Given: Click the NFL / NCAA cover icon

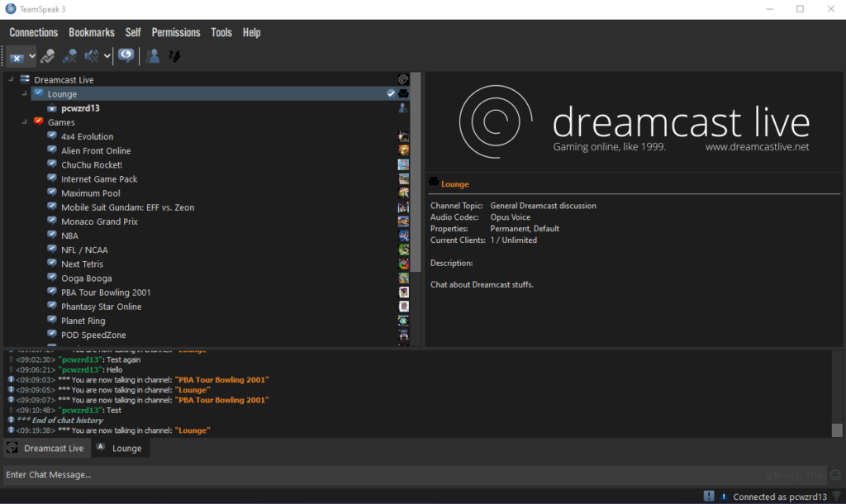Looking at the screenshot, I should click(x=403, y=250).
